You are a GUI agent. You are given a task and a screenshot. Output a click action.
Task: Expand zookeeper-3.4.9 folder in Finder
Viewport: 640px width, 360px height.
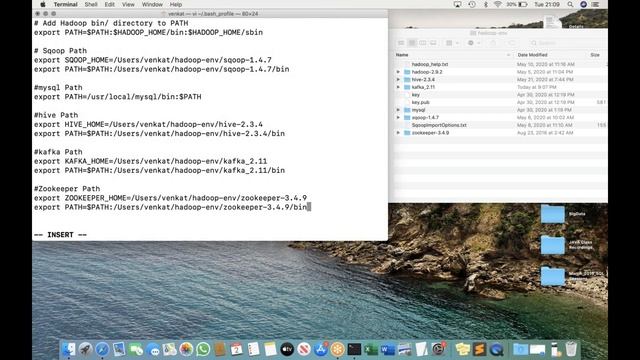click(x=398, y=133)
